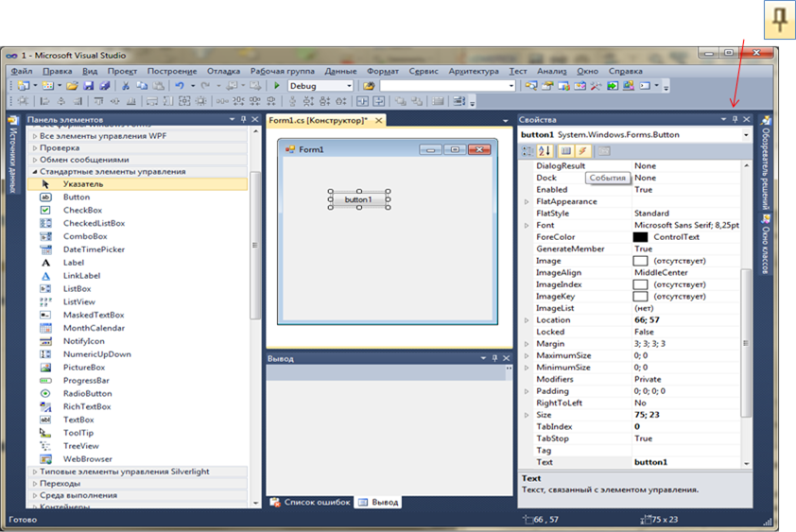
Task: Expand the Font property node
Action: click(x=527, y=226)
